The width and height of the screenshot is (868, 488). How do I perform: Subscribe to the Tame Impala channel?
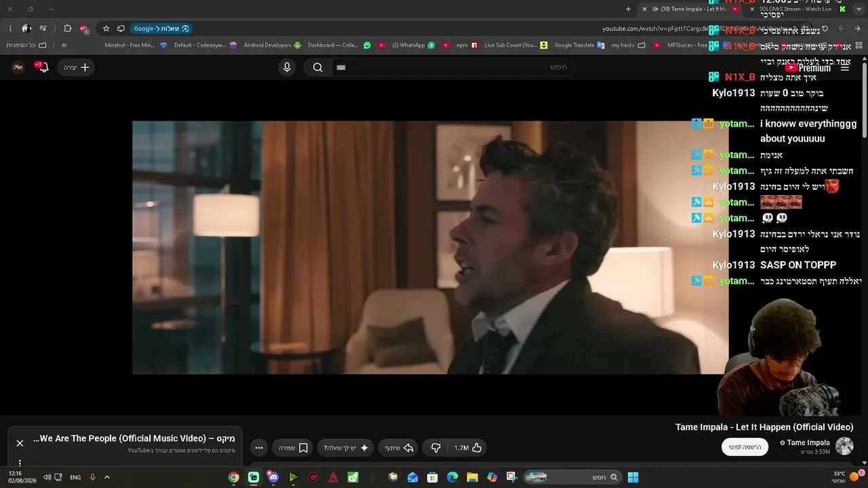pos(745,447)
